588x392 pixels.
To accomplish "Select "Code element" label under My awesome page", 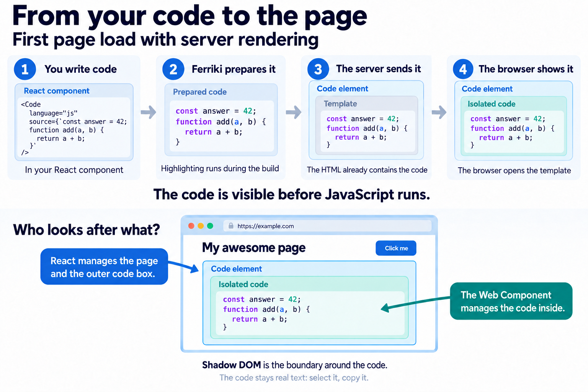I will click(237, 269).
